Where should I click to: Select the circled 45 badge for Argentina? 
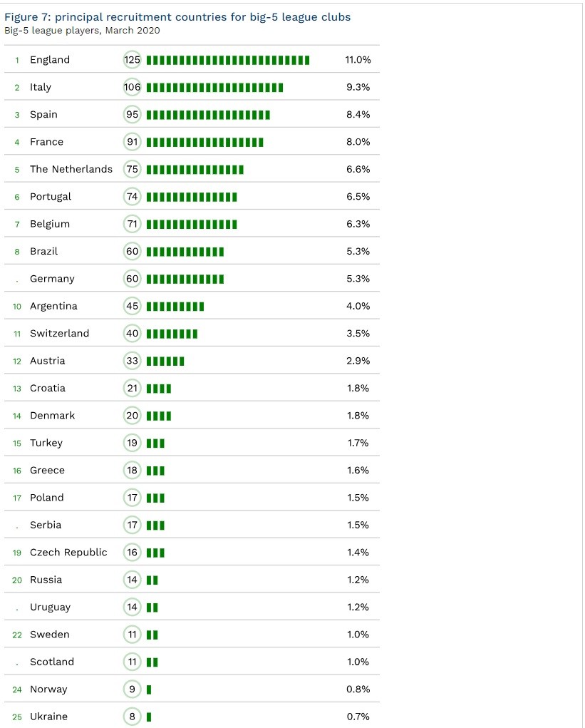(x=133, y=306)
